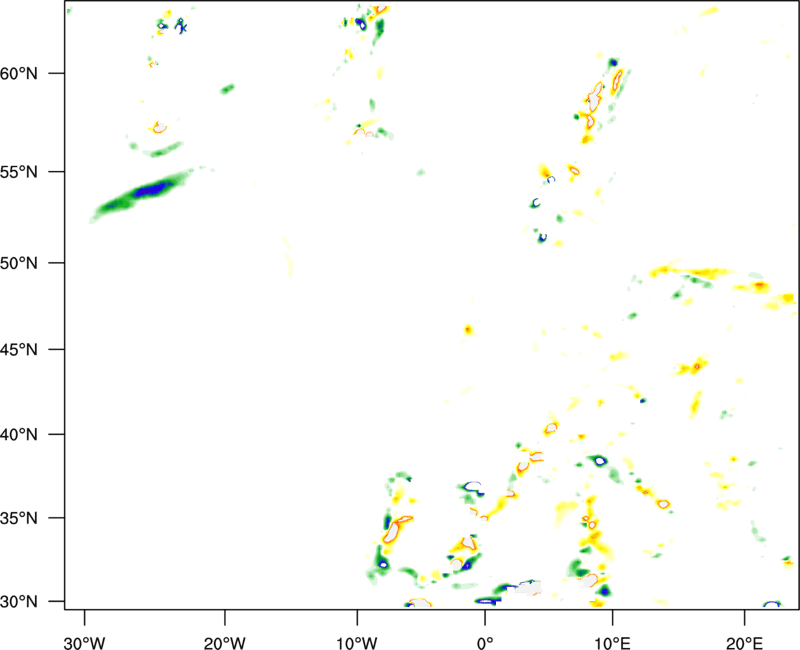
Task: Click the 45°N latitude label
Action: (19, 349)
